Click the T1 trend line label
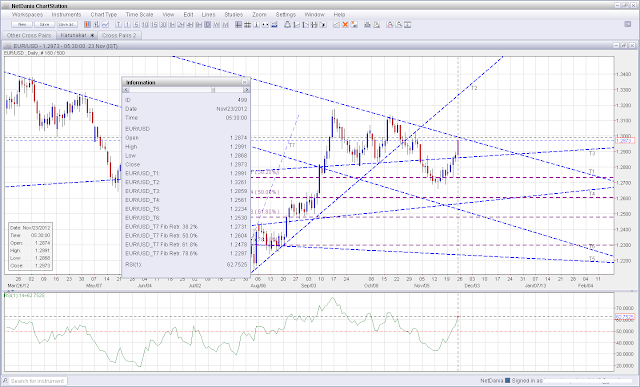 click(x=592, y=171)
